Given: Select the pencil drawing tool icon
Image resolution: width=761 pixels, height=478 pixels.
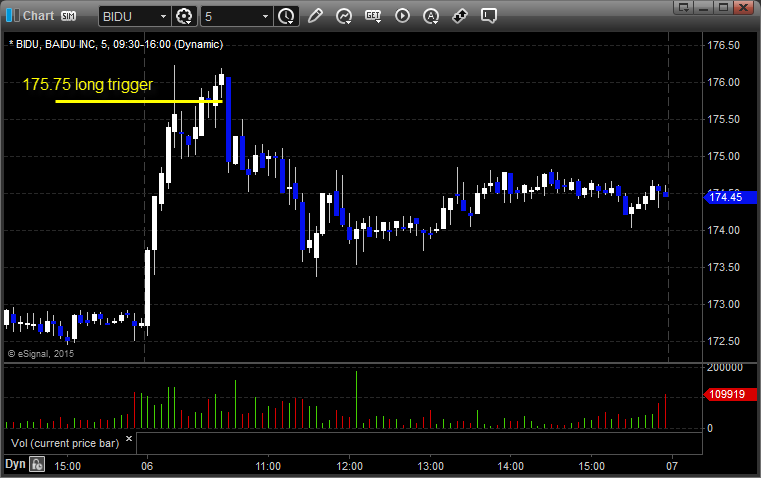Looking at the screenshot, I should coord(315,16).
